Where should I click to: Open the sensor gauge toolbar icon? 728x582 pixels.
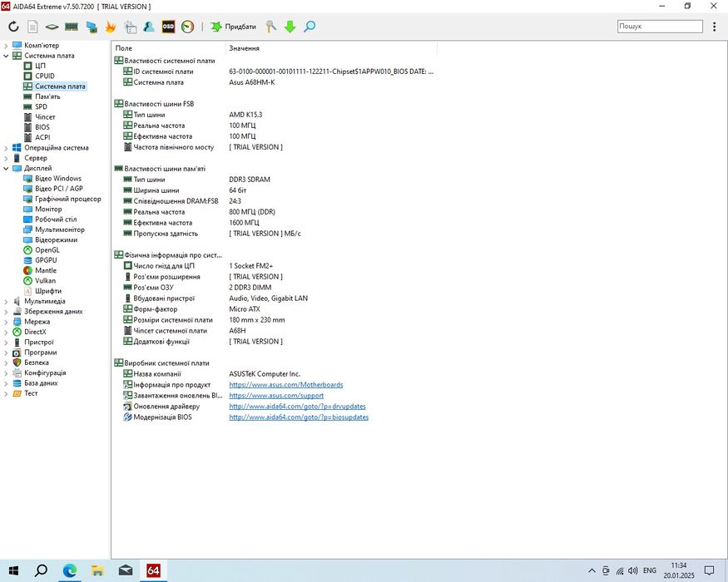coord(187,27)
